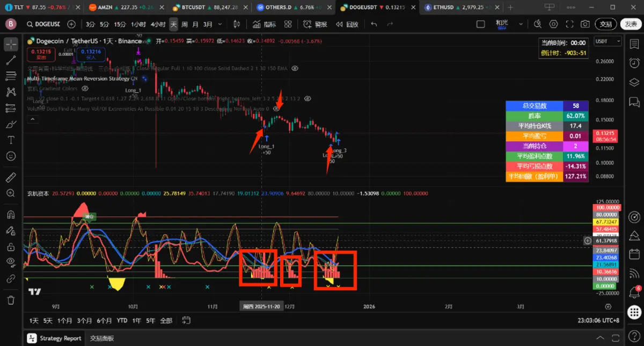Open the USDT currency dropdown
The height and width of the screenshot is (346, 644).
(609, 41)
